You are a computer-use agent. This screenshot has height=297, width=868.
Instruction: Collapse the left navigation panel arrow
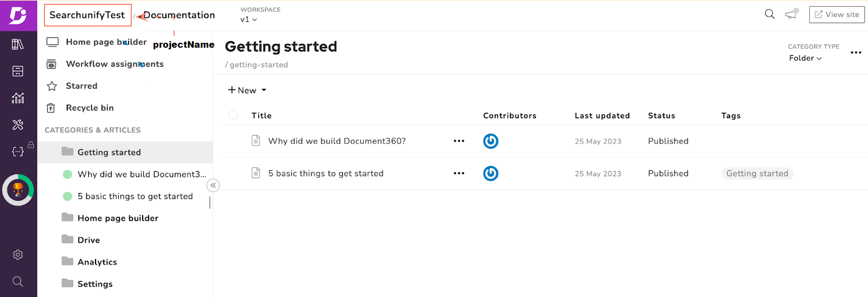click(213, 185)
